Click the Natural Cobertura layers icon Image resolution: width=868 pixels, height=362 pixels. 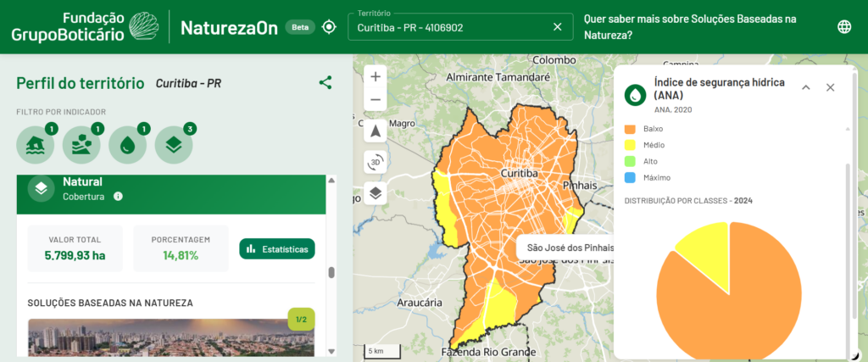pos(41,189)
